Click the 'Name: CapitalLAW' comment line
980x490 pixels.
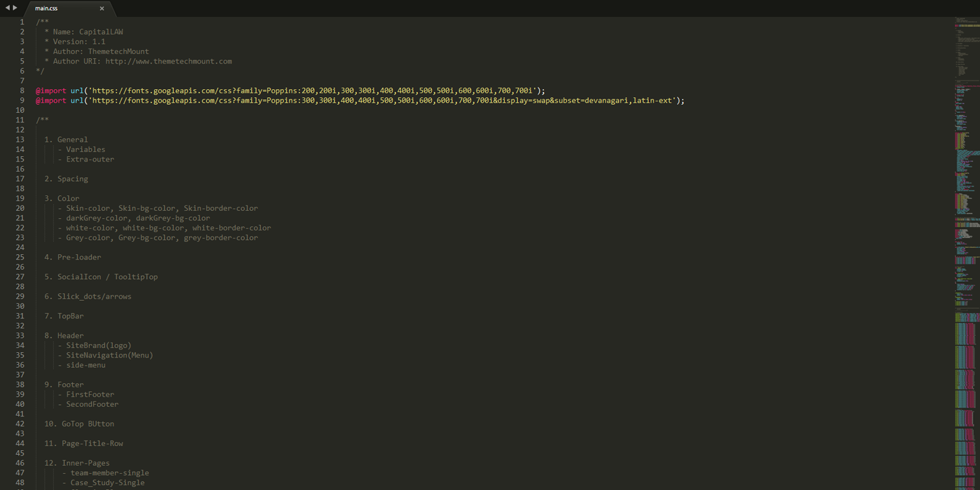(84, 32)
